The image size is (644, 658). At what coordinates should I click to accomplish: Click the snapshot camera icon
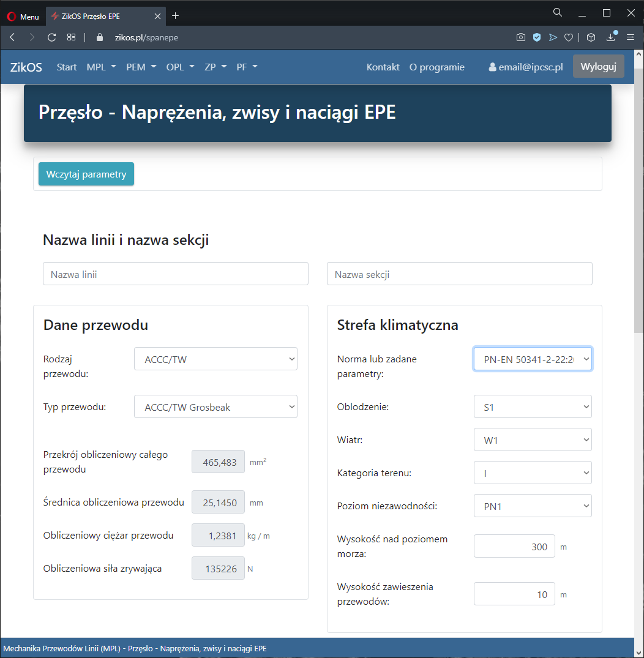pyautogui.click(x=521, y=37)
